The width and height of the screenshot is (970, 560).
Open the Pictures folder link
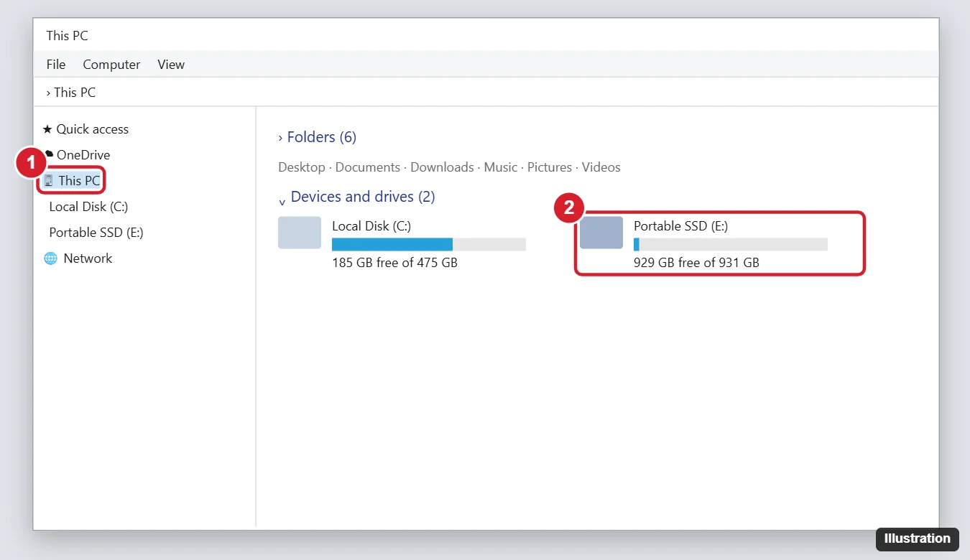550,167
